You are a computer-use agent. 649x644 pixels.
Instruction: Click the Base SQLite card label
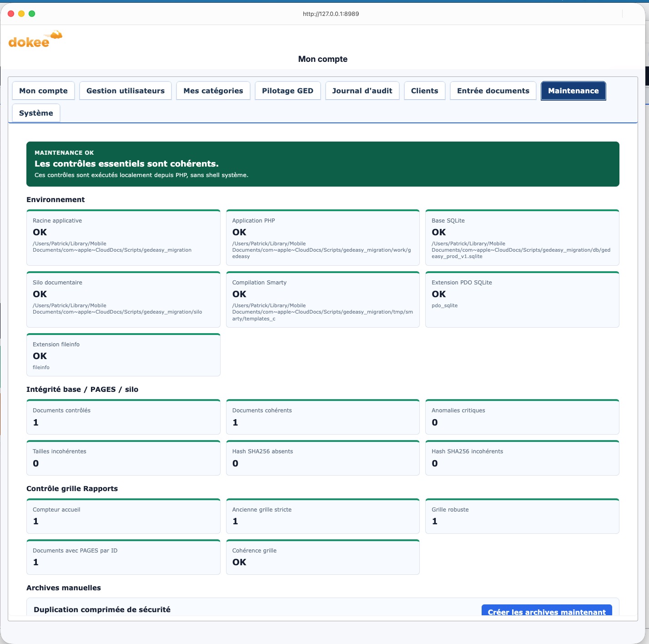pos(448,220)
